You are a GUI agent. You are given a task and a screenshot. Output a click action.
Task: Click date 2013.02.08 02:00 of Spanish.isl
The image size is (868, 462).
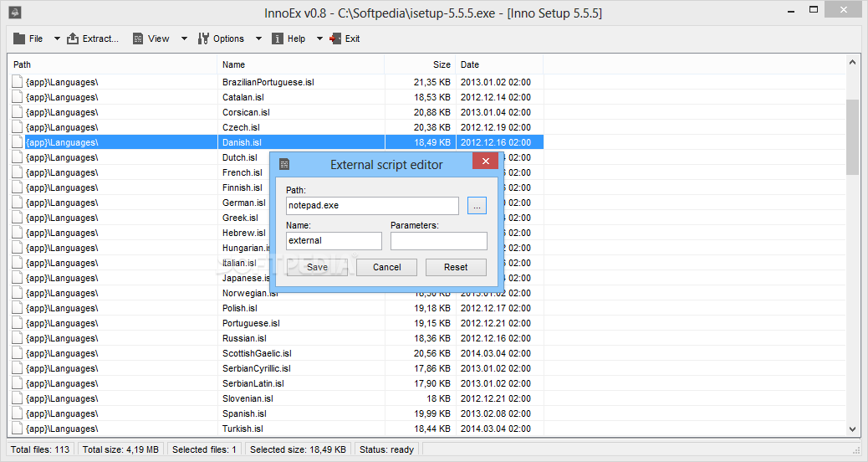(495, 413)
